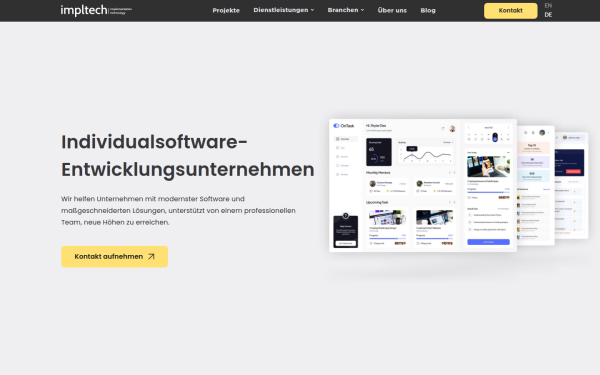This screenshot has height=375, width=600.
Task: Click the Kontakt aufnehmen button
Action: [x=114, y=256]
